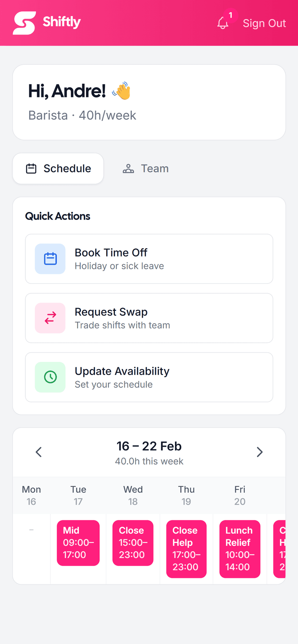298x644 pixels.
Task: Open the Book Time Off calendar icon
Action: click(50, 259)
